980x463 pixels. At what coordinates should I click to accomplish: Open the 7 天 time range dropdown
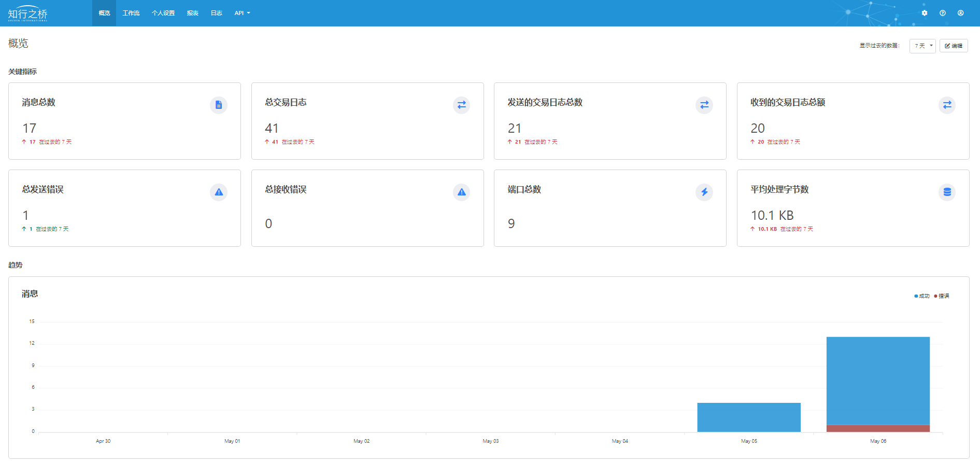point(922,46)
